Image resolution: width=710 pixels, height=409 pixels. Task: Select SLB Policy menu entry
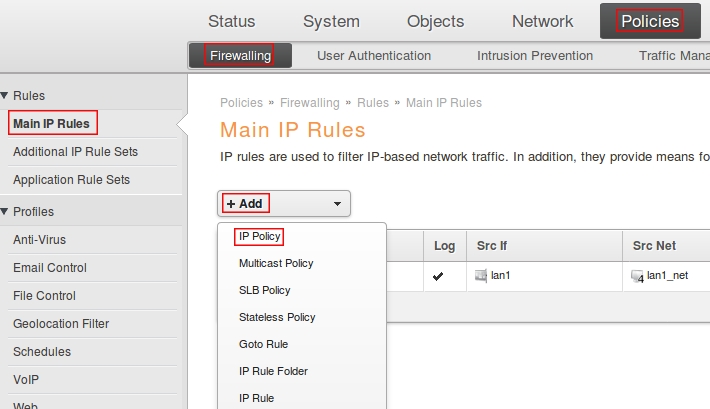264,290
